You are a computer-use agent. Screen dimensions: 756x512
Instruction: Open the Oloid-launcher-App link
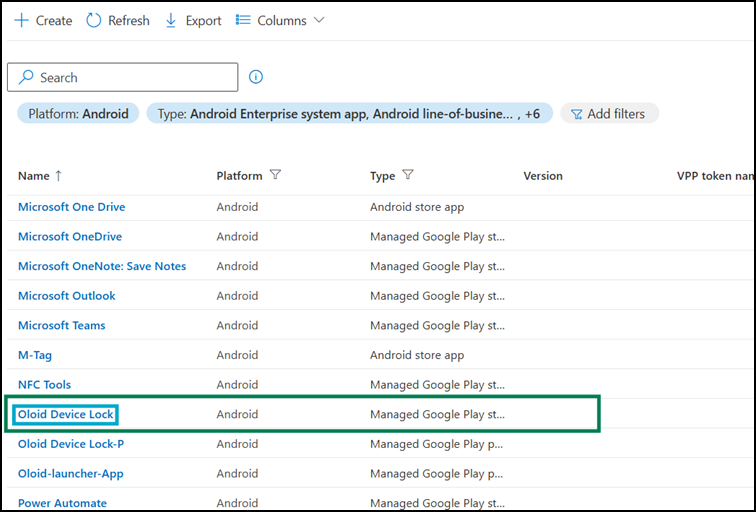(x=71, y=473)
